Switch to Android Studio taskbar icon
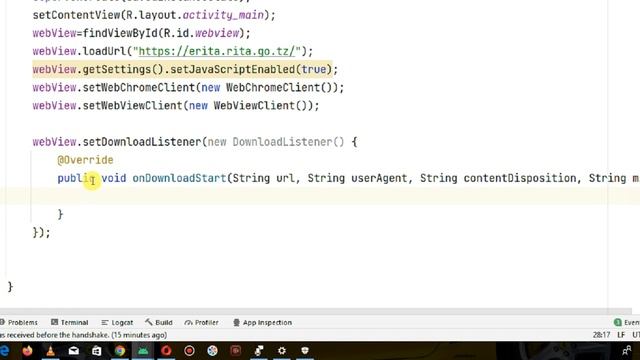The height and width of the screenshot is (360, 640). tap(143, 351)
